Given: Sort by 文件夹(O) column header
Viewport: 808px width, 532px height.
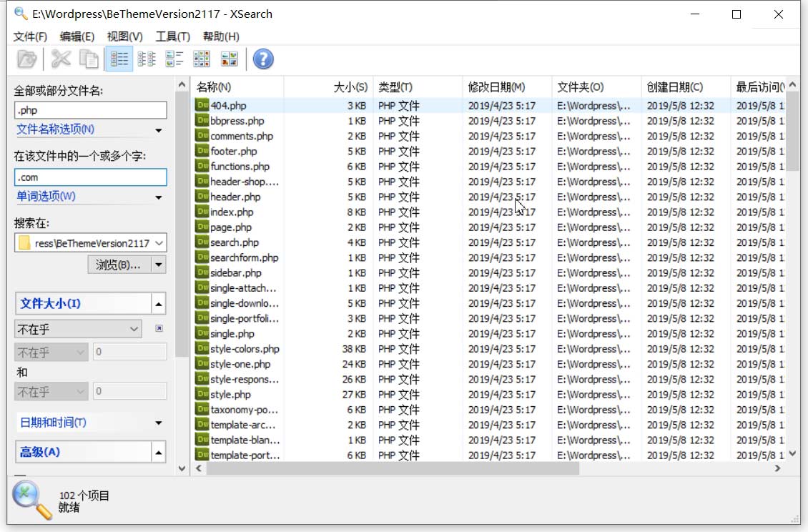Looking at the screenshot, I should point(596,87).
